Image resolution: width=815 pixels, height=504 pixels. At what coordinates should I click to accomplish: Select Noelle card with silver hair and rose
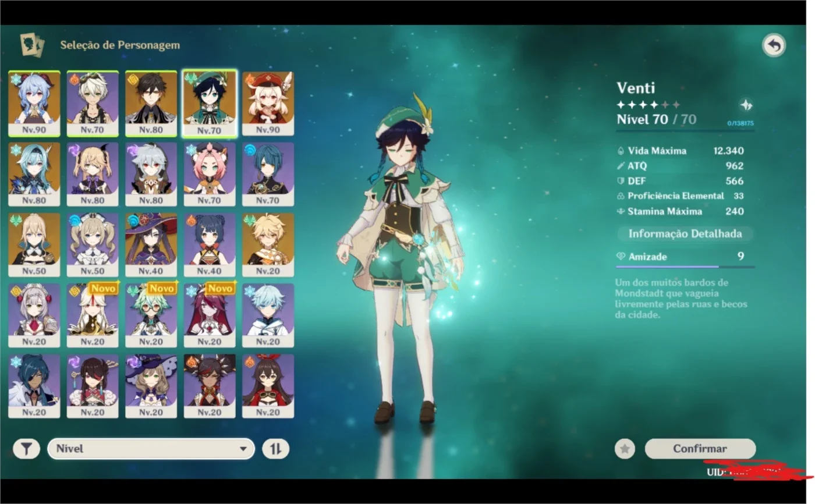34,315
